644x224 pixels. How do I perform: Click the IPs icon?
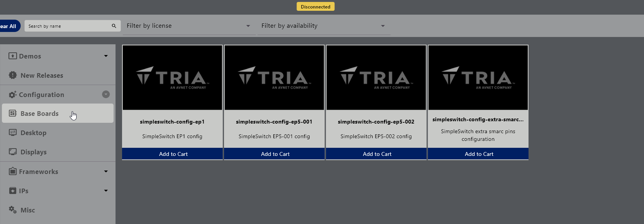[x=13, y=191]
